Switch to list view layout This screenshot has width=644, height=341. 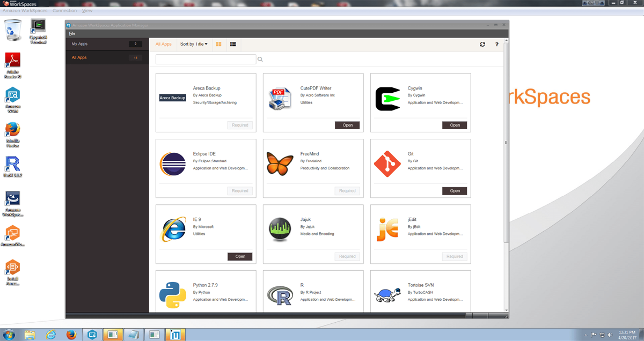pos(232,44)
